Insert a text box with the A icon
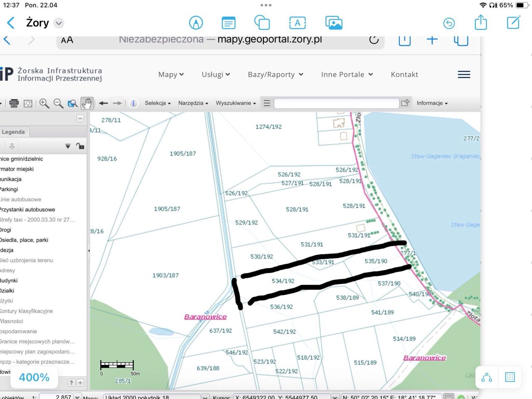532x399 pixels. pyautogui.click(x=297, y=23)
